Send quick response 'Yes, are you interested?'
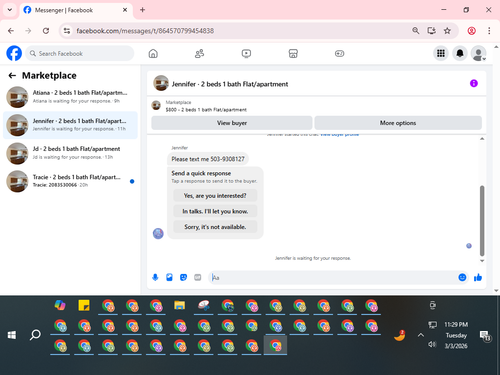 215,196
